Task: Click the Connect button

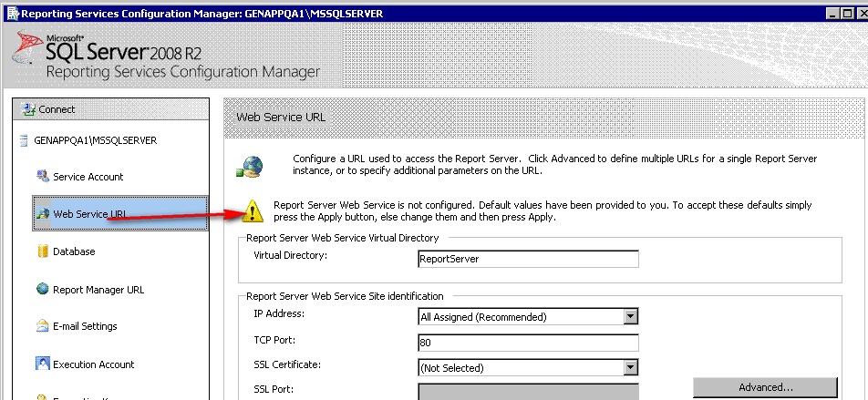Action: (110, 109)
